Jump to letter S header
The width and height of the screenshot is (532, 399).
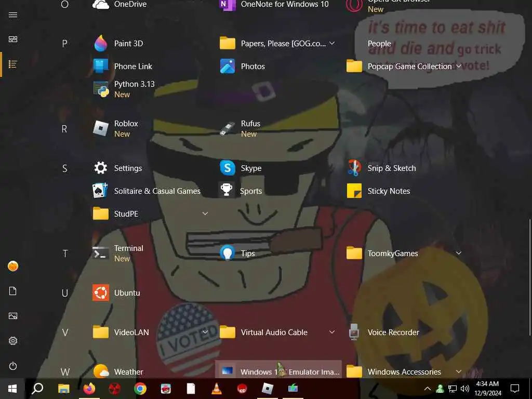click(65, 168)
